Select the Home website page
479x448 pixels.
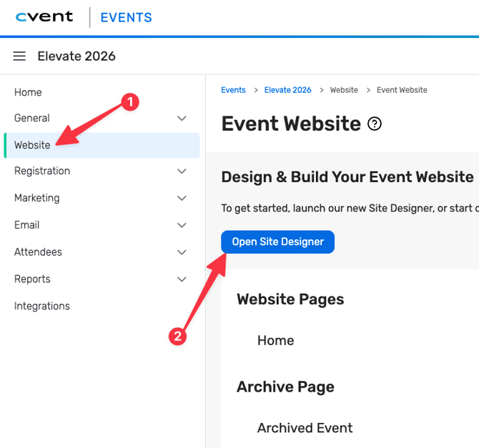(275, 341)
